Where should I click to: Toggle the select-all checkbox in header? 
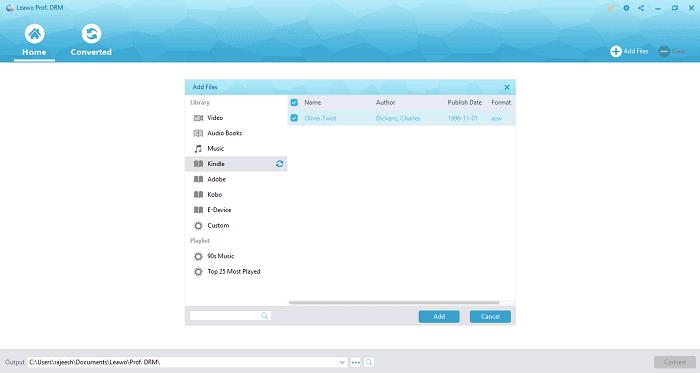(294, 103)
